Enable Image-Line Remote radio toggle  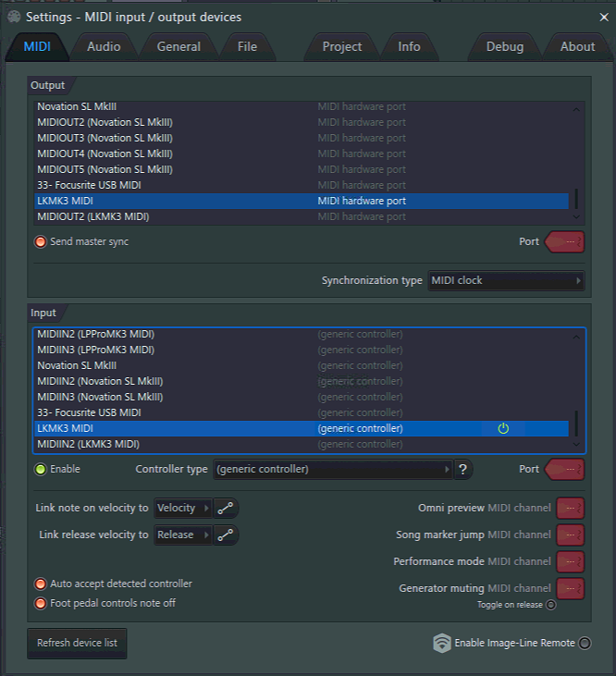coord(585,644)
